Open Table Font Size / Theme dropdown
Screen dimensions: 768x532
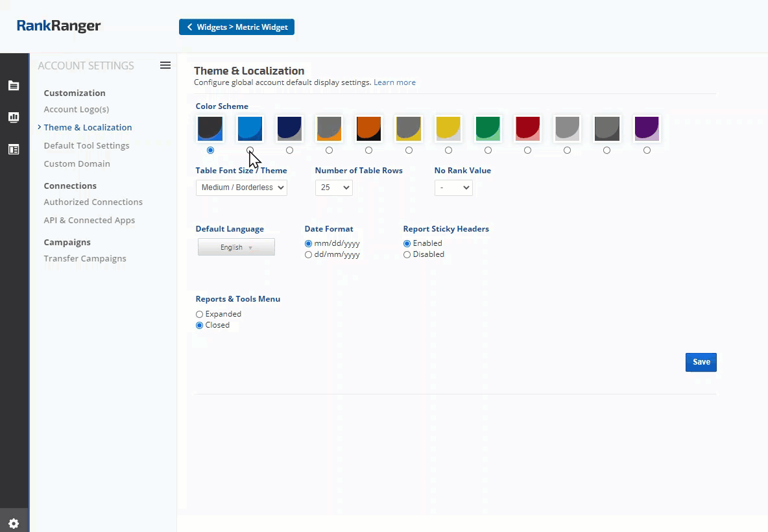click(241, 187)
